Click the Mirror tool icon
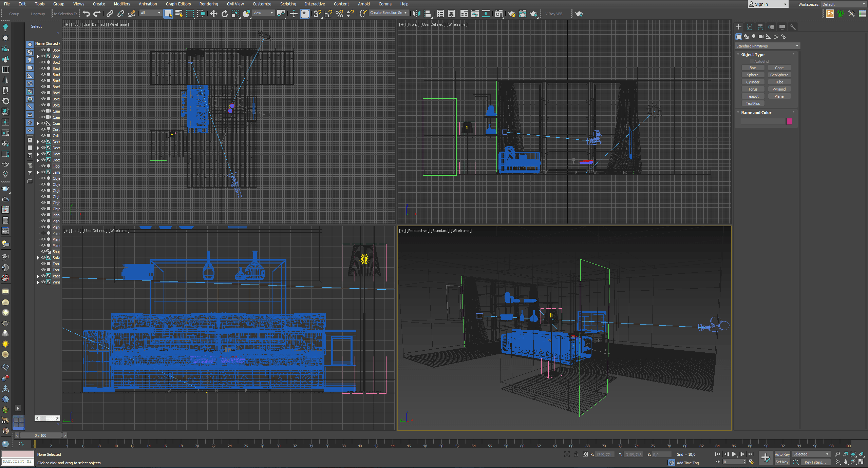The width and height of the screenshot is (868, 468). coord(416,14)
